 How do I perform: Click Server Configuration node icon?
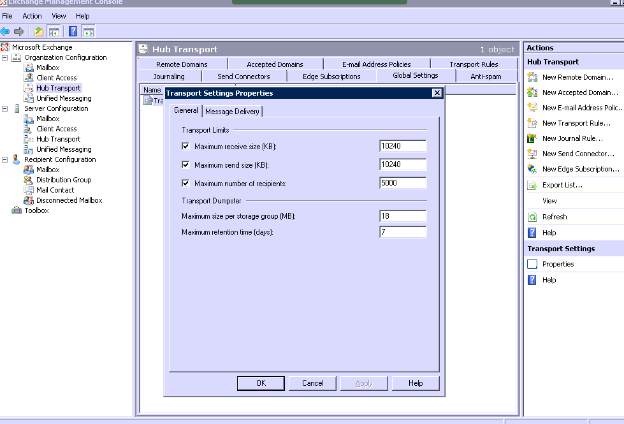coord(17,108)
